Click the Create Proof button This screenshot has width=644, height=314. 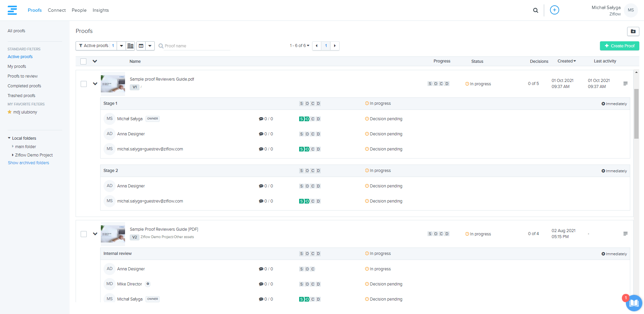click(x=619, y=46)
